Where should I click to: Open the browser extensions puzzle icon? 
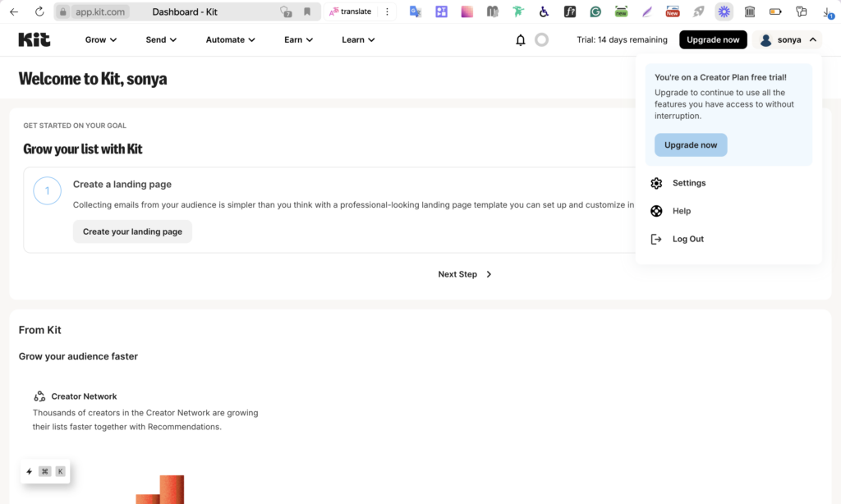tap(802, 11)
